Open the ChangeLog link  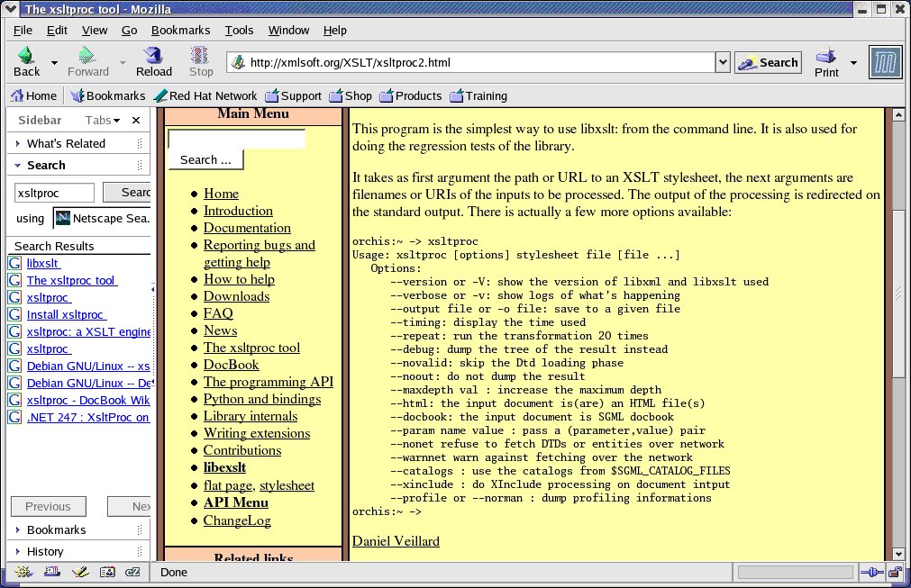coord(237,520)
